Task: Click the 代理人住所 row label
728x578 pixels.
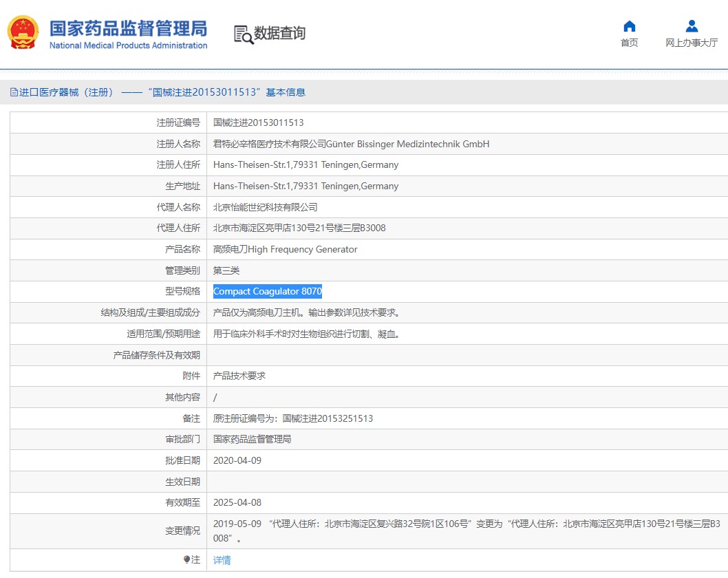Action: pos(178,228)
